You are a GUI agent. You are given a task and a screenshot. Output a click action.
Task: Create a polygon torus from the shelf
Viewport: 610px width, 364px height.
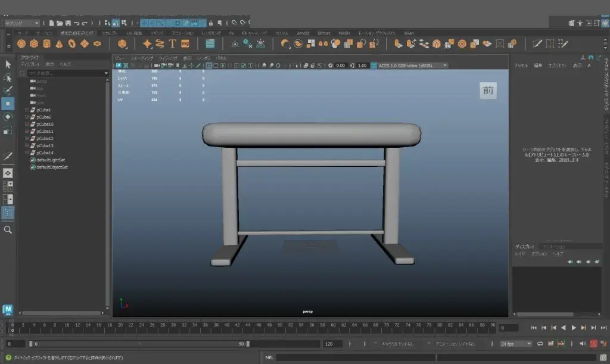[x=72, y=44]
